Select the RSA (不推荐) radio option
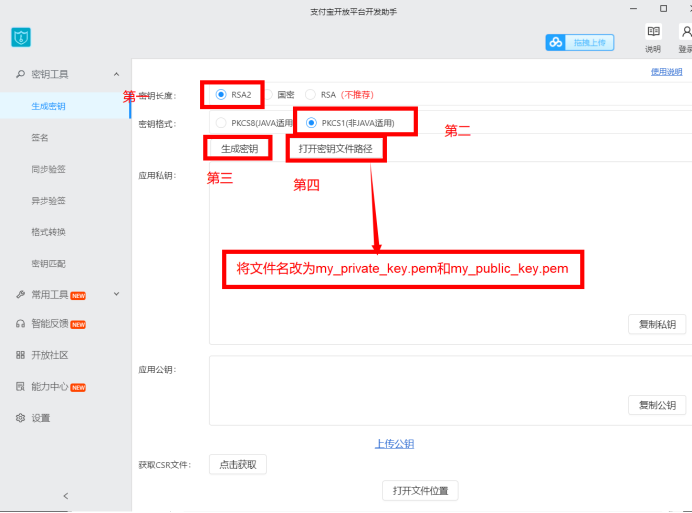692x513 pixels. pos(310,94)
